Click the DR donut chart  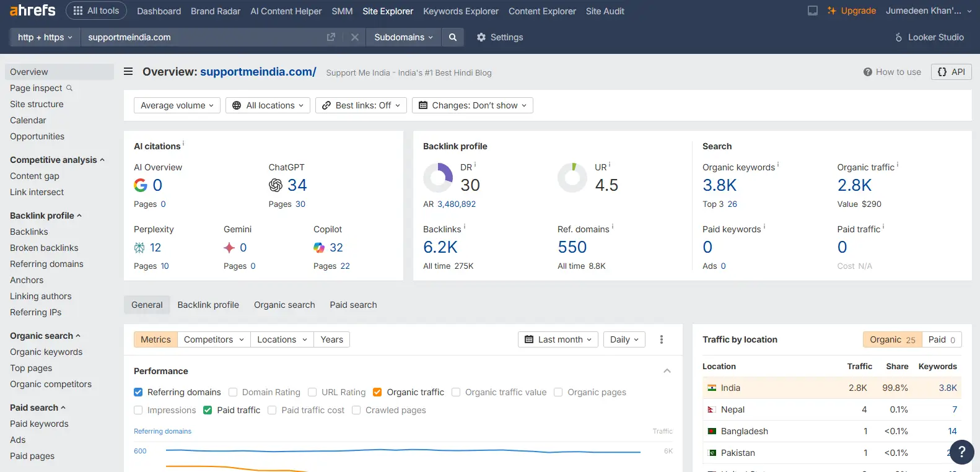(x=438, y=178)
